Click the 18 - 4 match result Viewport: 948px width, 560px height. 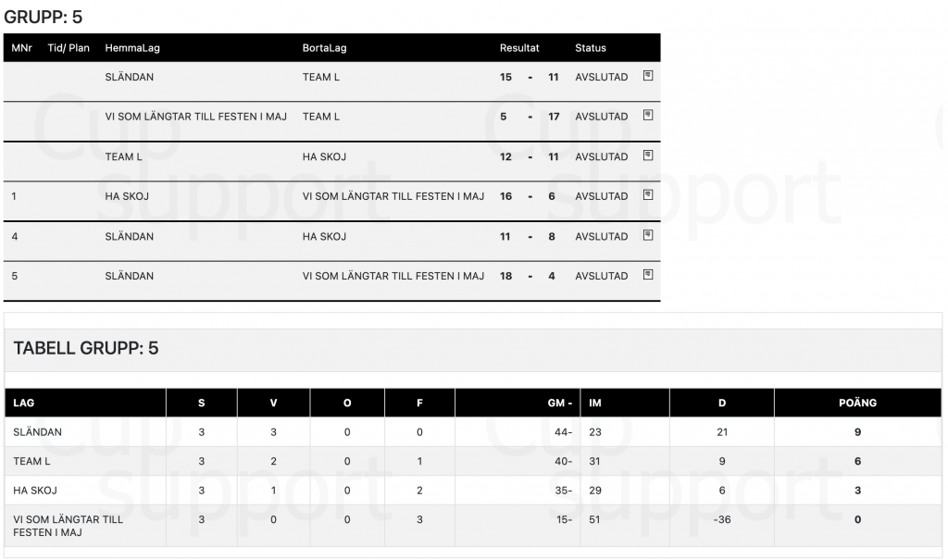(527, 276)
